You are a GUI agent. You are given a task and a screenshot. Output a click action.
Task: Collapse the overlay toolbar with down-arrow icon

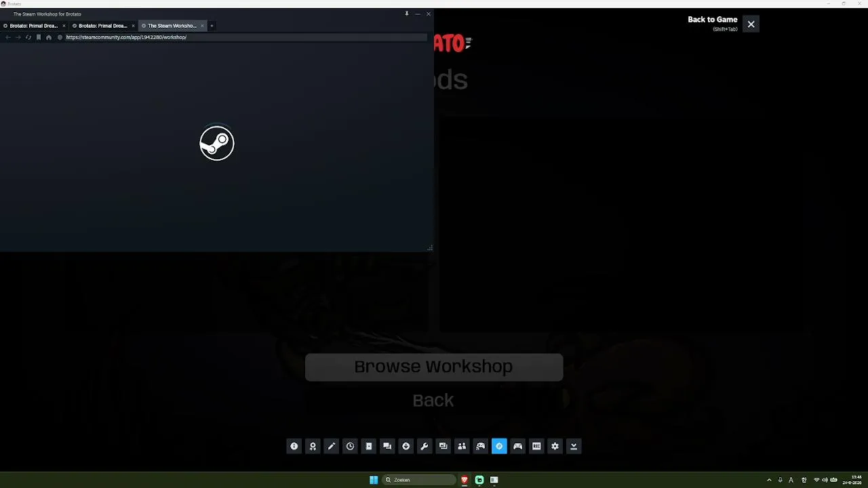point(574,446)
